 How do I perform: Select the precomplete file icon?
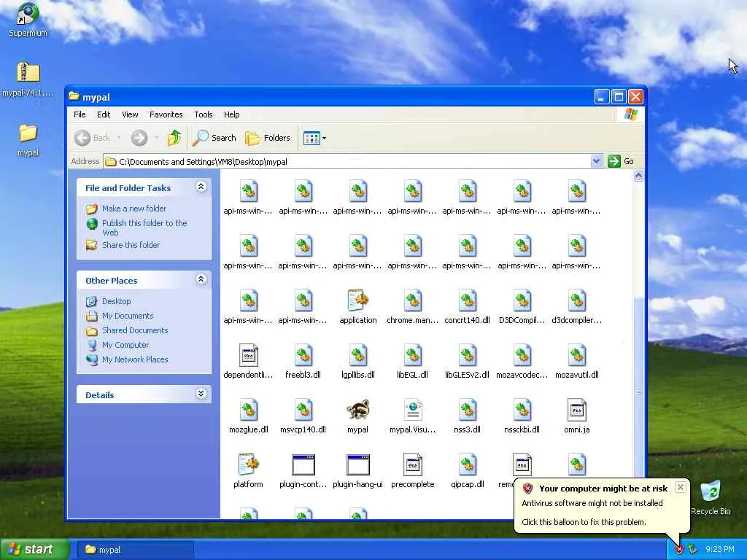pos(413,464)
